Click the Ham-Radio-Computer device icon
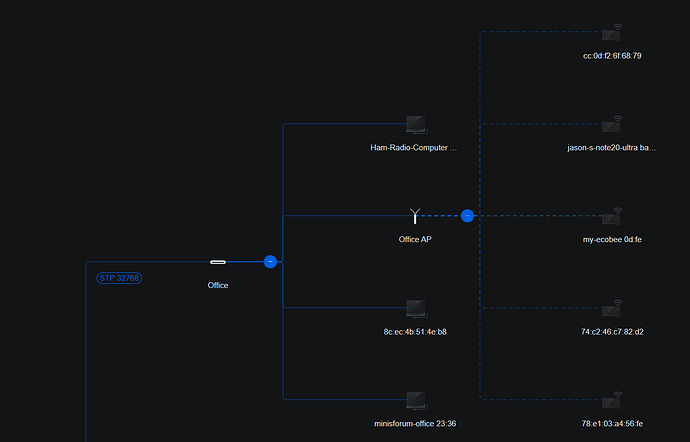The width and height of the screenshot is (690, 442). [416, 125]
